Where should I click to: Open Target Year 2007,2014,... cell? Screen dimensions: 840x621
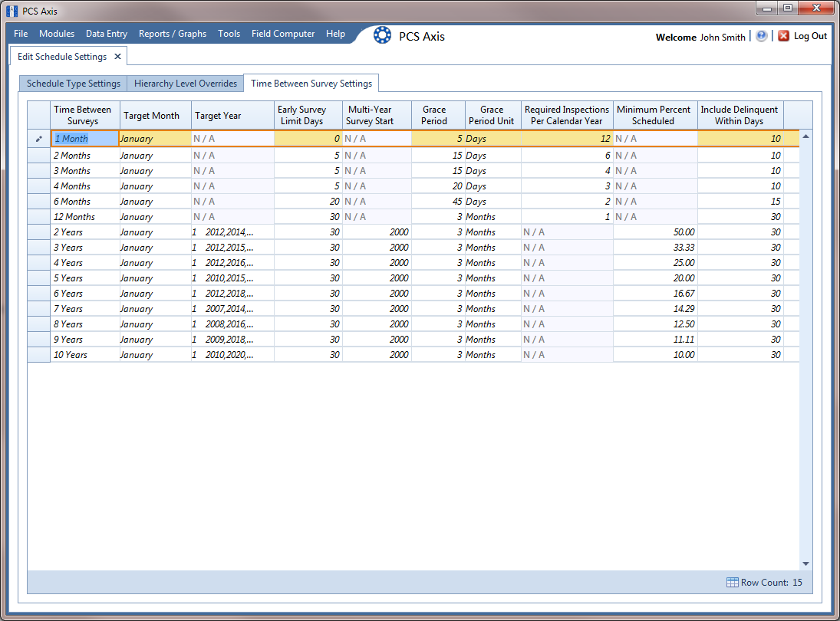[232, 309]
